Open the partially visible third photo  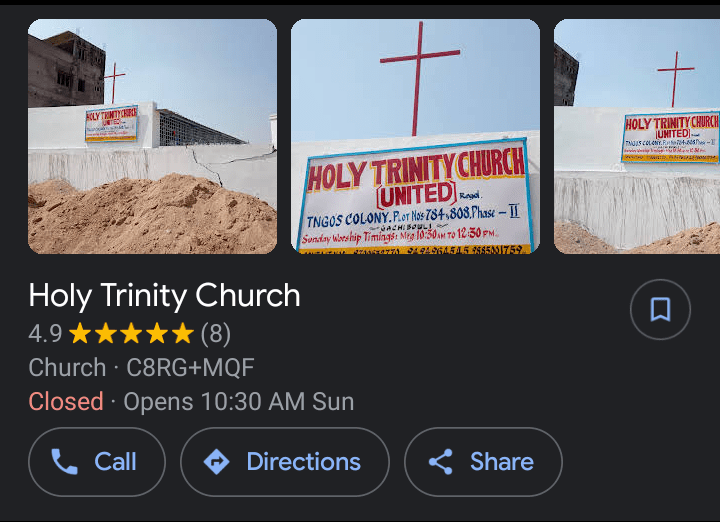tap(637, 136)
